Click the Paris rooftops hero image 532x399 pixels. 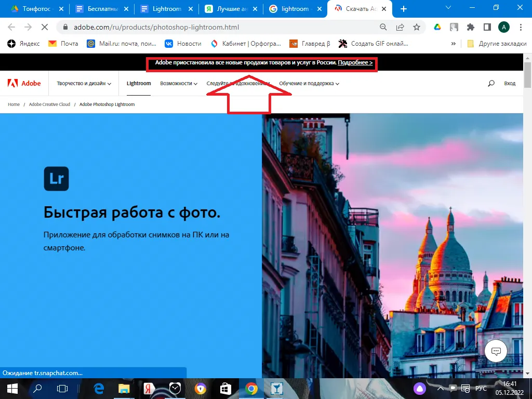392,246
